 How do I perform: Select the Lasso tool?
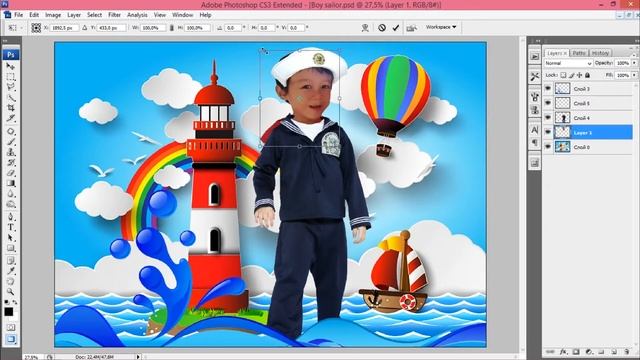point(11,87)
